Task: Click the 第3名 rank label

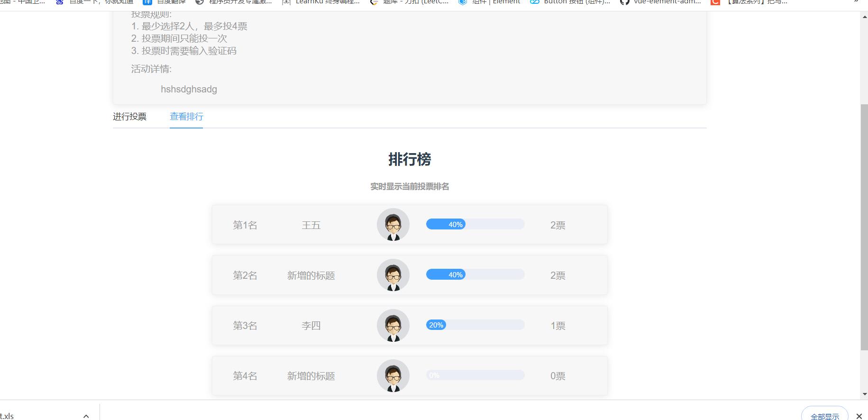Action: (245, 326)
